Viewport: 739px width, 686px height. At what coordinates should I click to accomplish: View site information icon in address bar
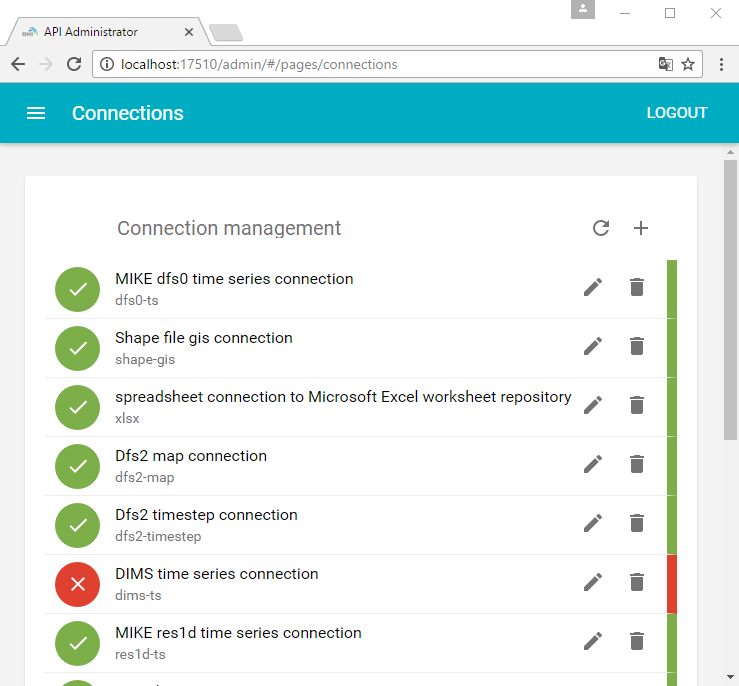(x=107, y=64)
